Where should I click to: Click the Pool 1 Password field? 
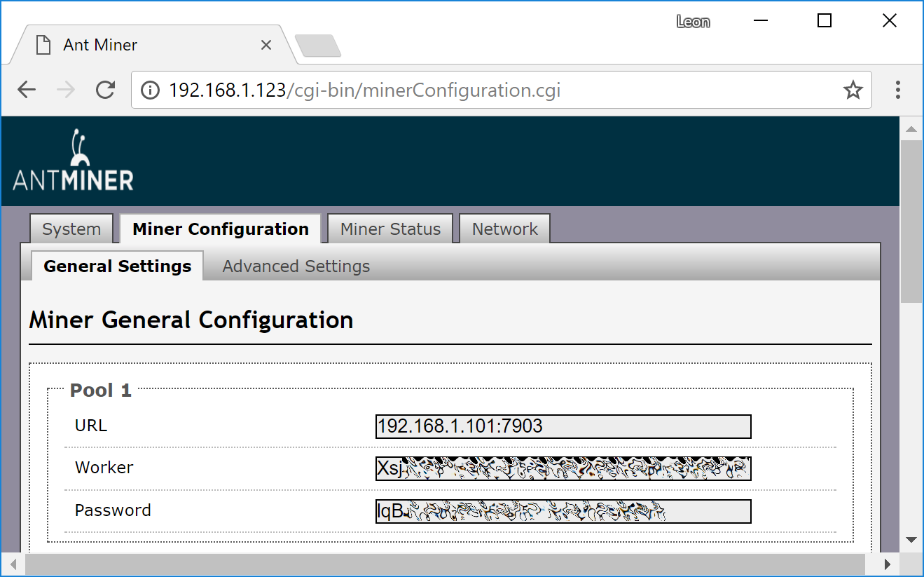pos(563,511)
